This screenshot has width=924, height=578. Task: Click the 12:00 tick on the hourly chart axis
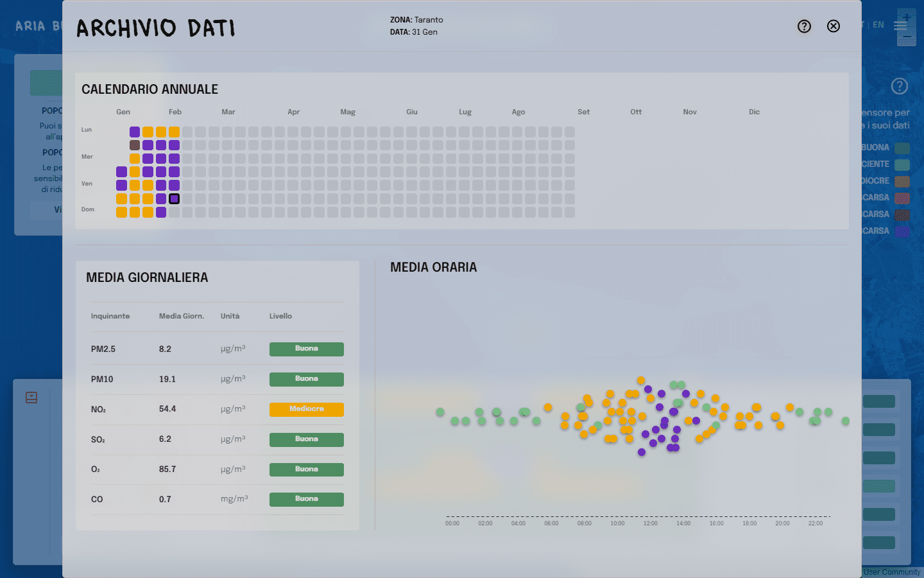point(651,523)
